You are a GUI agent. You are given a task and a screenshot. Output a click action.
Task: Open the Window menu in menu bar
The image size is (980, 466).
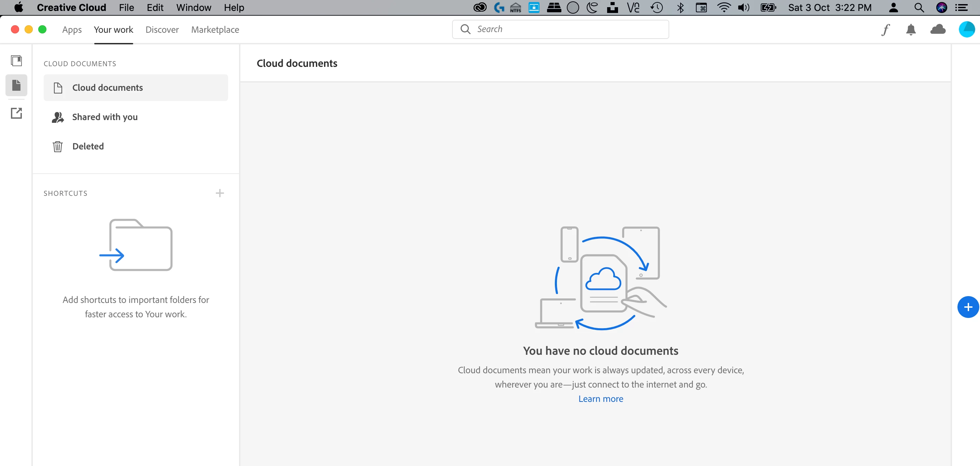tap(193, 8)
